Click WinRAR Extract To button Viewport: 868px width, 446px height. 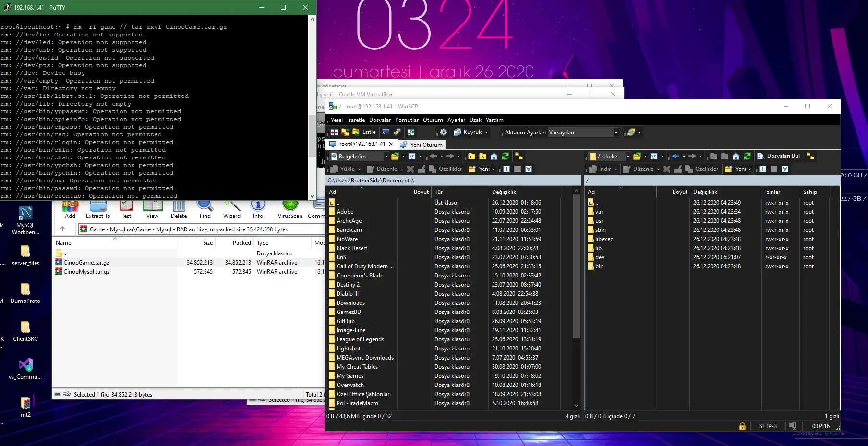point(98,209)
